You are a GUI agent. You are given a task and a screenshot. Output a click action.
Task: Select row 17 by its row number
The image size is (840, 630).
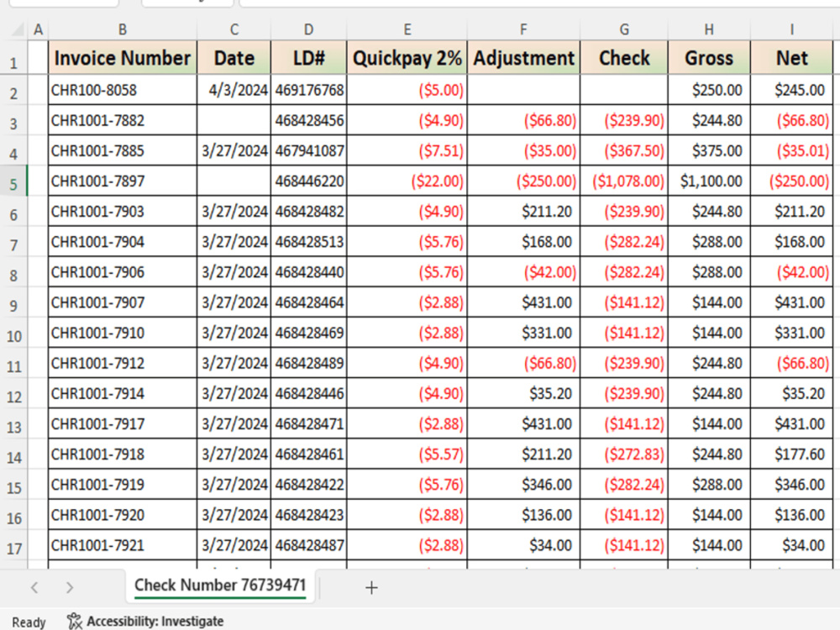tap(14, 545)
